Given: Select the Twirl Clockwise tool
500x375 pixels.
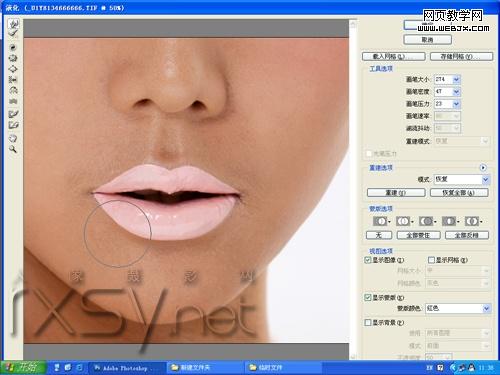Looking at the screenshot, I should coord(13,47).
